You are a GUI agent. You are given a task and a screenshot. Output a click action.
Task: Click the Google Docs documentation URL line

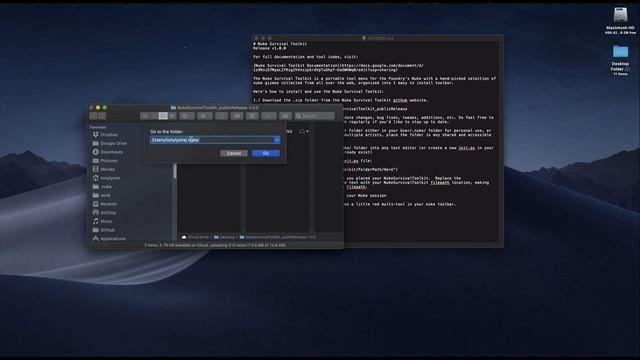click(x=339, y=68)
